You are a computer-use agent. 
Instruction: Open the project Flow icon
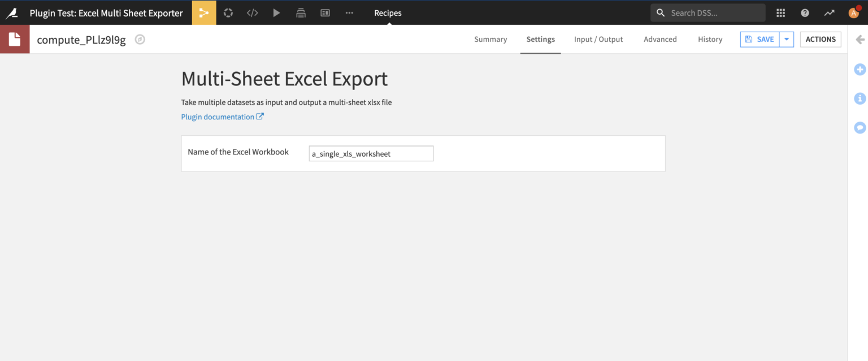(x=204, y=12)
